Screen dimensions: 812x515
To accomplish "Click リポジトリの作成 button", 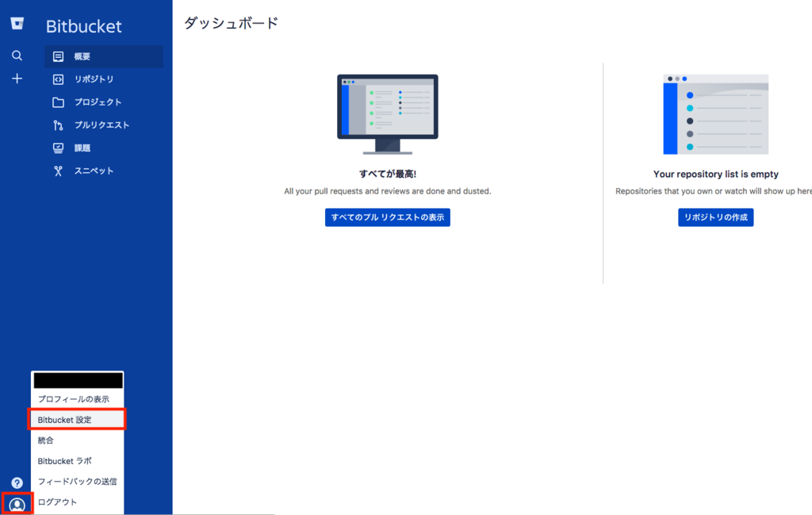I will click(x=716, y=217).
